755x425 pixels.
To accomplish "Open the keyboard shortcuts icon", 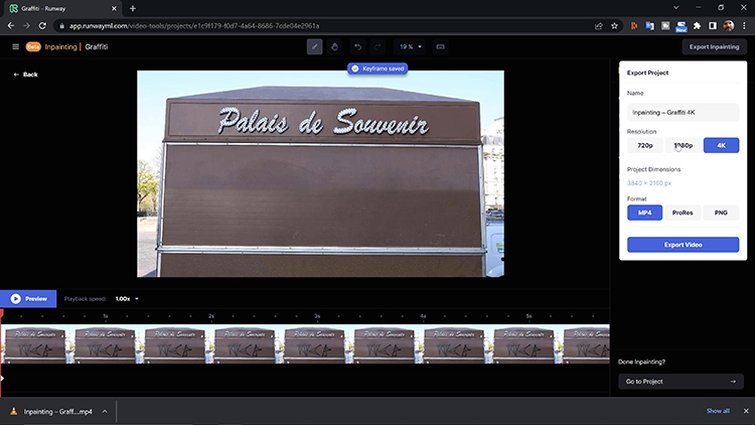I will 441,46.
